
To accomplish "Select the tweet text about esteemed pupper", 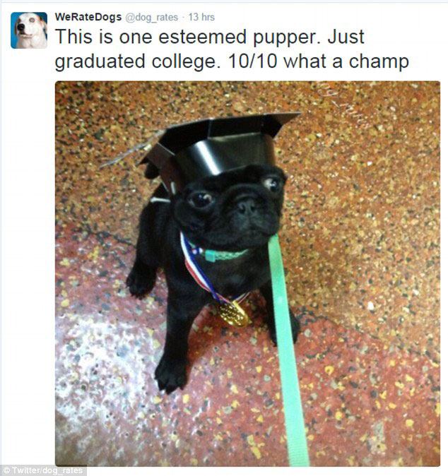I will pyautogui.click(x=232, y=49).
